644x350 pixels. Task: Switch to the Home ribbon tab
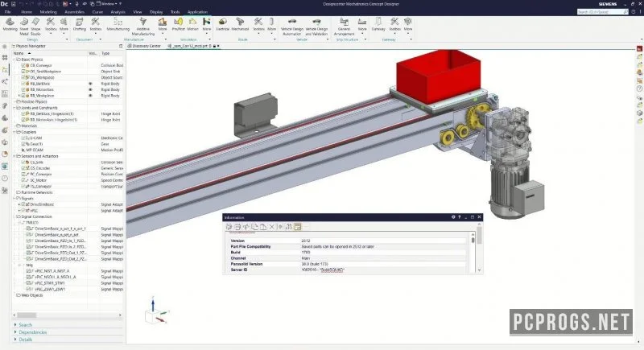click(x=27, y=12)
